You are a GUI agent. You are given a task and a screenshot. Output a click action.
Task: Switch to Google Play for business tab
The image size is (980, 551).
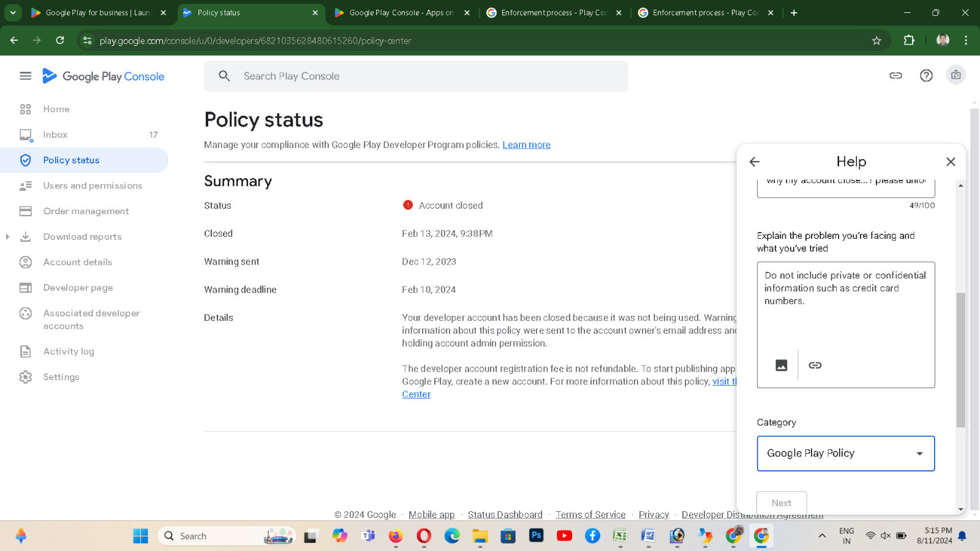pos(98,13)
